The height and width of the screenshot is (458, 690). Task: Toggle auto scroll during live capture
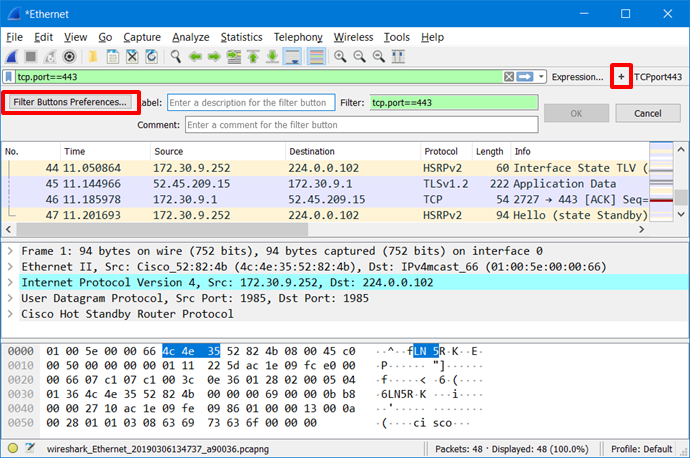click(x=293, y=57)
